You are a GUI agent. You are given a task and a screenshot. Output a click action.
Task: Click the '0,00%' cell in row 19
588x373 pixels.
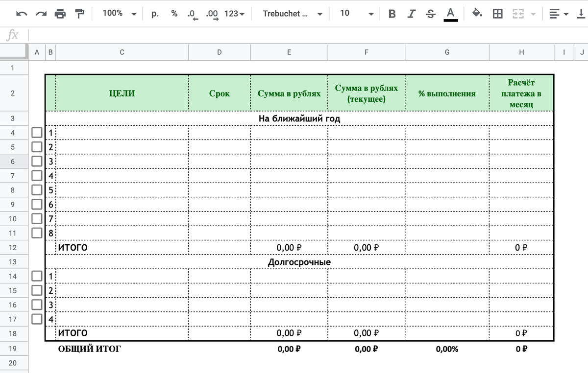click(x=447, y=349)
